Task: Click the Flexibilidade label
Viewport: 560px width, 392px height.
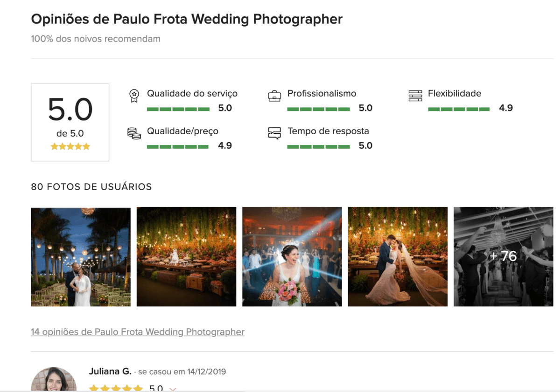Action: click(455, 94)
